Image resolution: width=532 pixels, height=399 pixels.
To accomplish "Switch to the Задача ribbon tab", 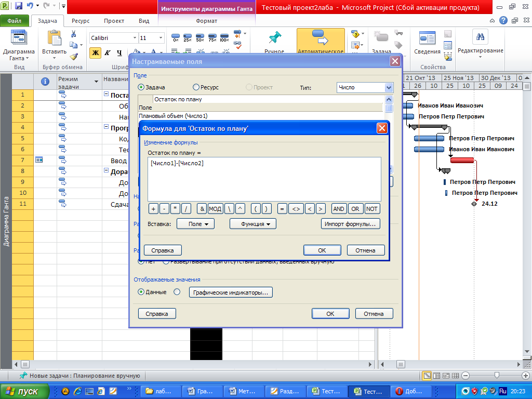I will [x=47, y=21].
